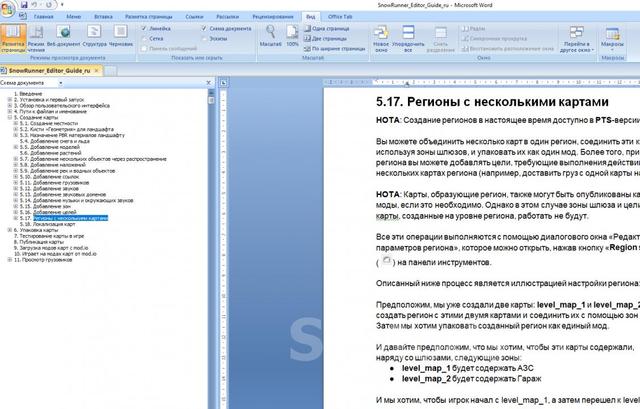The width and height of the screenshot is (640, 409).
Task: Select Разметка страницы view mode button
Action: tap(13, 38)
